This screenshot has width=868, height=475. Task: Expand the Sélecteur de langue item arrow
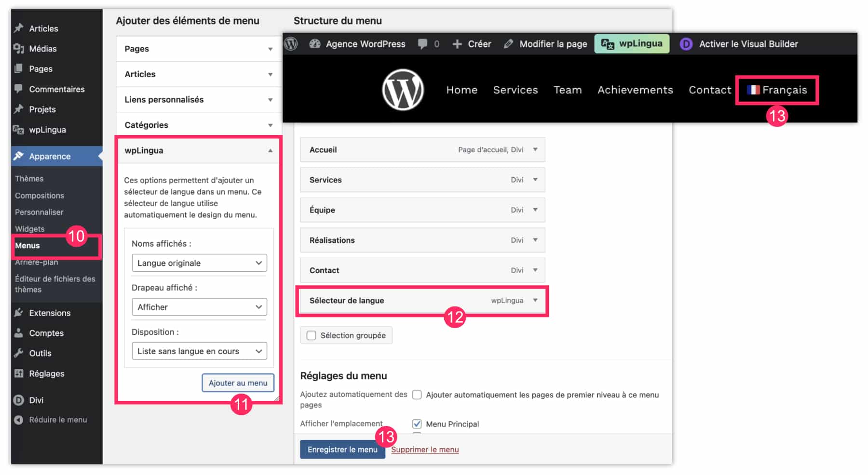click(535, 301)
